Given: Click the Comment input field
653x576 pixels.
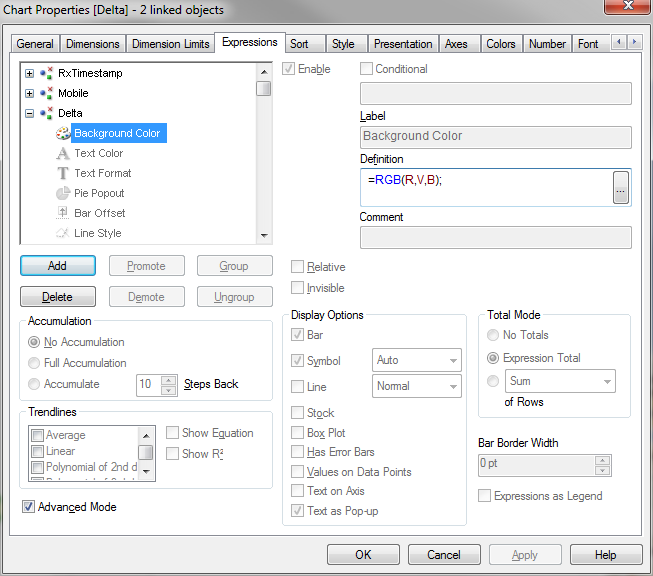Looking at the screenshot, I should click(x=496, y=237).
